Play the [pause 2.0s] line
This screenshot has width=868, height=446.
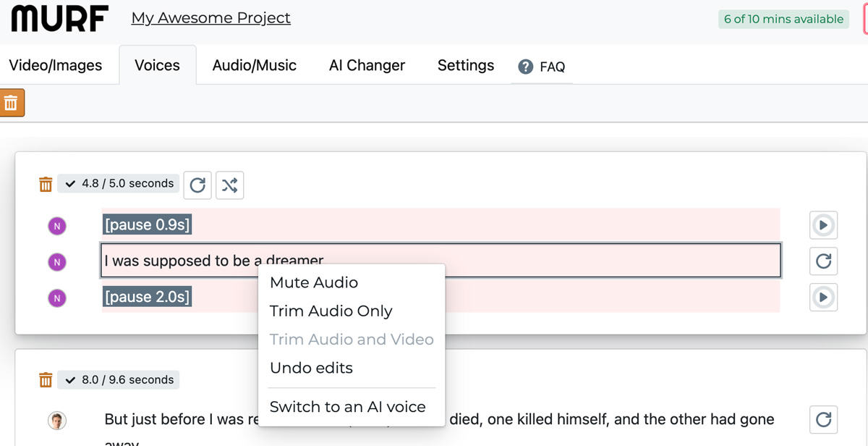pos(823,297)
